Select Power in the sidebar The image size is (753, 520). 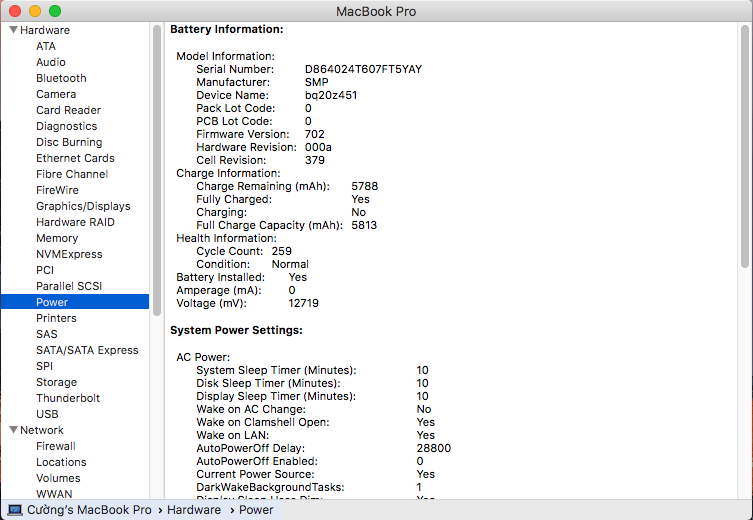52,302
